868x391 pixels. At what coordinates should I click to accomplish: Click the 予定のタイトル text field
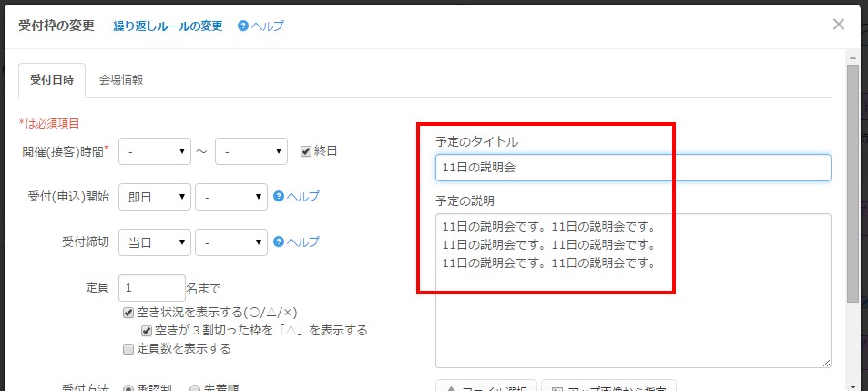point(633,168)
